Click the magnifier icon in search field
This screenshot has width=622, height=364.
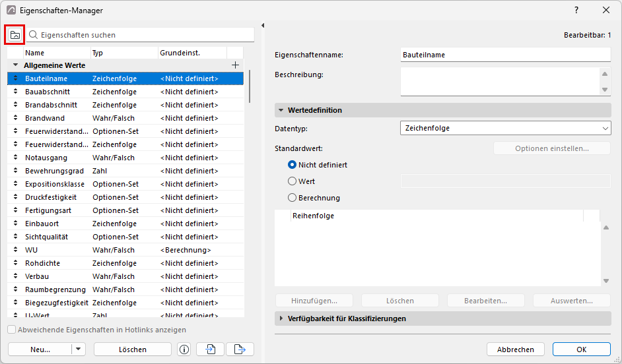pyautogui.click(x=33, y=35)
